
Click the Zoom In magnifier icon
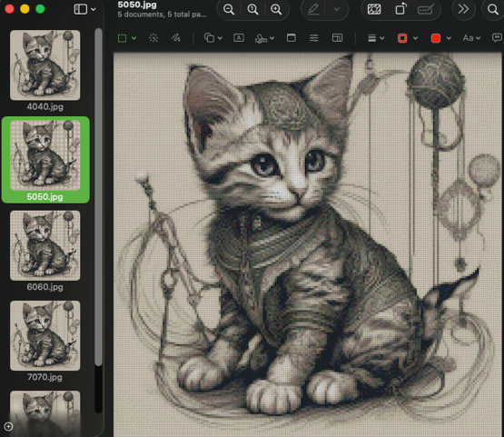[x=276, y=9]
